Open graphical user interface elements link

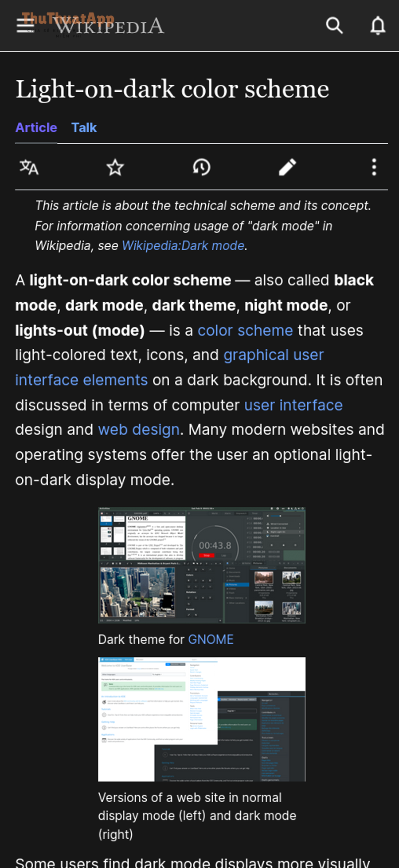170,367
